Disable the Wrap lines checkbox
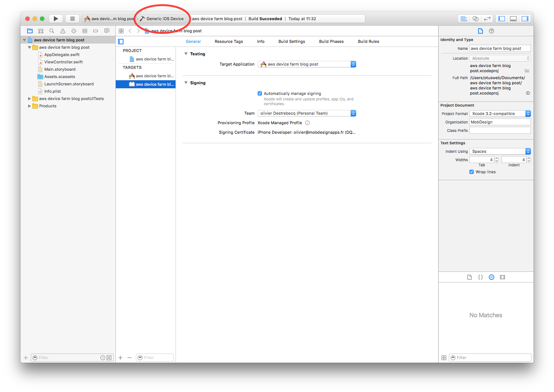554x392 pixels. pos(472,172)
